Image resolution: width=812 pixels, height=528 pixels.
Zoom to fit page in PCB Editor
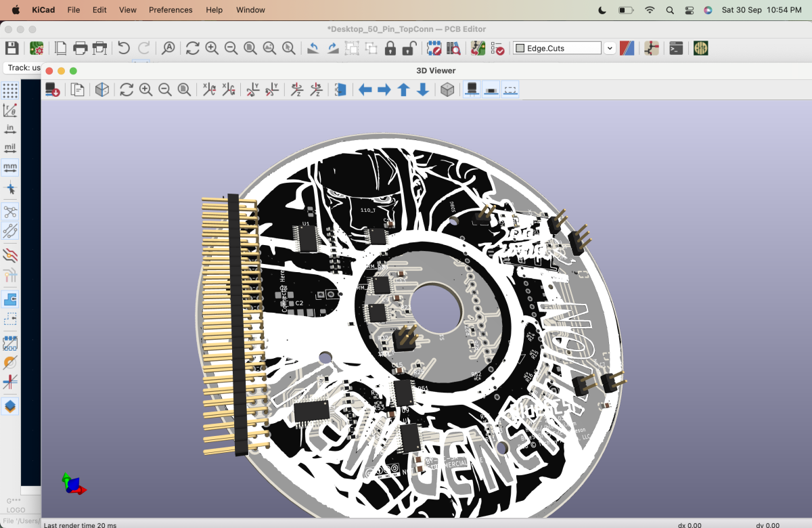pos(250,48)
